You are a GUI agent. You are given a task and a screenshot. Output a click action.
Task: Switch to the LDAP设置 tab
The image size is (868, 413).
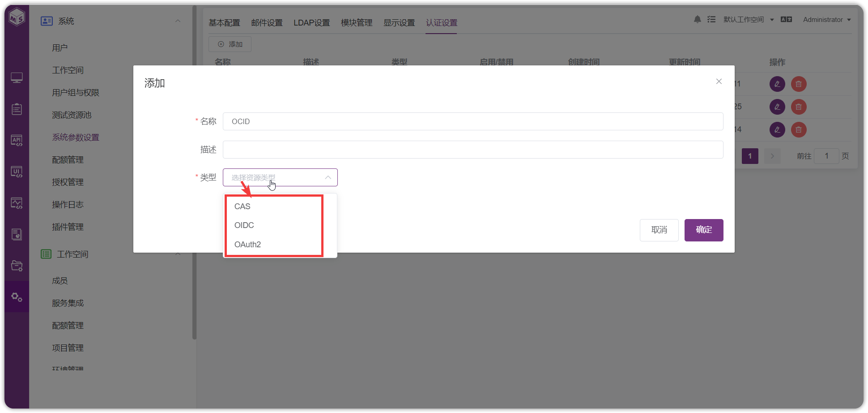pyautogui.click(x=311, y=23)
